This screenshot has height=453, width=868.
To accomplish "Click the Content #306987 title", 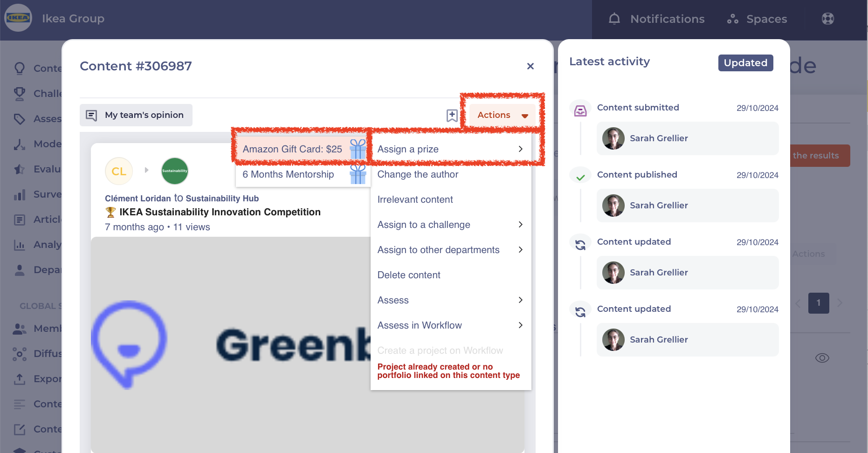I will 136,66.
